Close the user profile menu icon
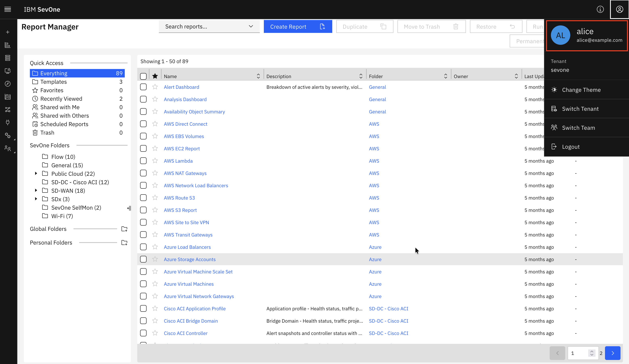Viewport: 629px width, 364px height. (620, 9)
